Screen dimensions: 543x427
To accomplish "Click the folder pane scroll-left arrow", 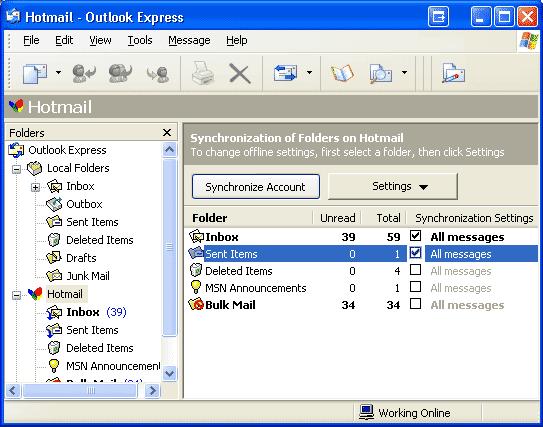I will 13,391.
